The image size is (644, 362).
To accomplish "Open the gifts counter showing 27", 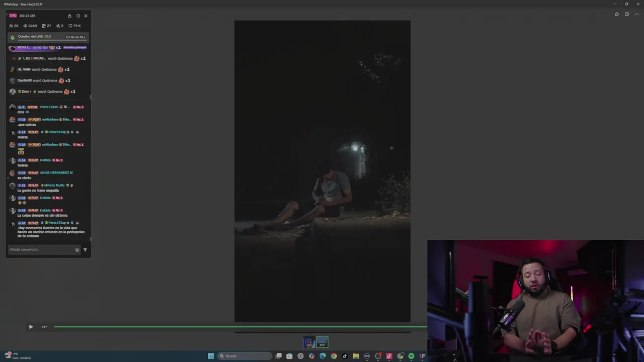I will [46, 26].
